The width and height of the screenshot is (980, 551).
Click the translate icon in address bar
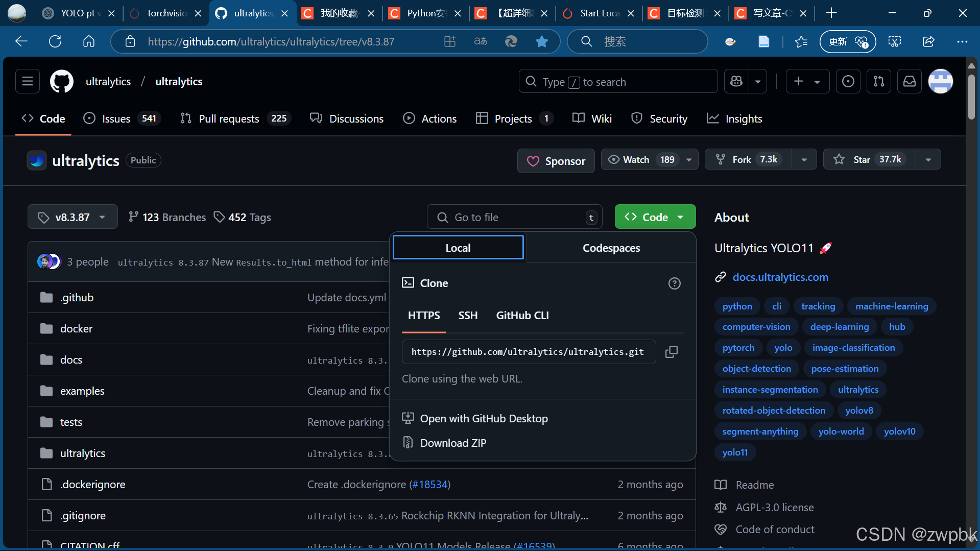(481, 41)
